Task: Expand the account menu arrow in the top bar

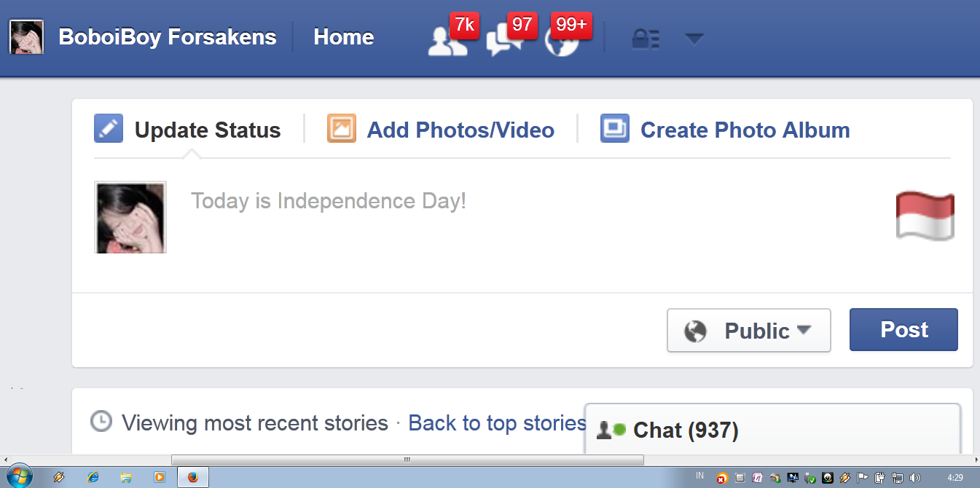Action: coord(694,39)
